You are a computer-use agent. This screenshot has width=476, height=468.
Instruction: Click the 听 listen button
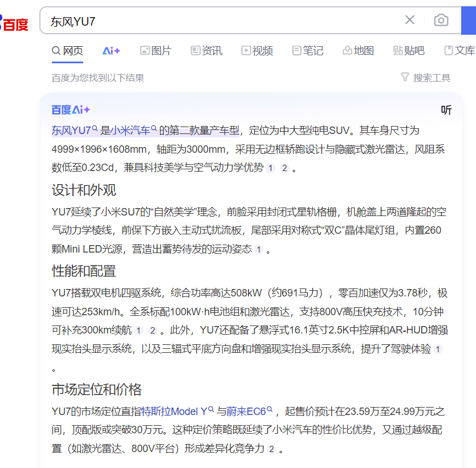coord(446,110)
